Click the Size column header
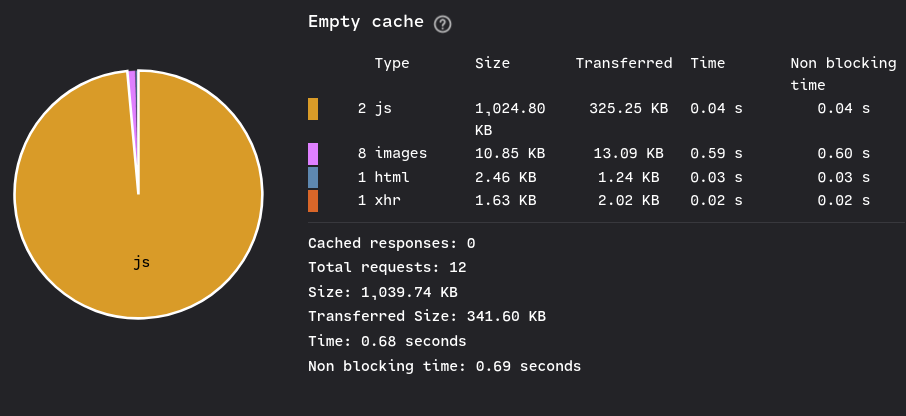Screen dimensions: 906x416 pos(492,63)
